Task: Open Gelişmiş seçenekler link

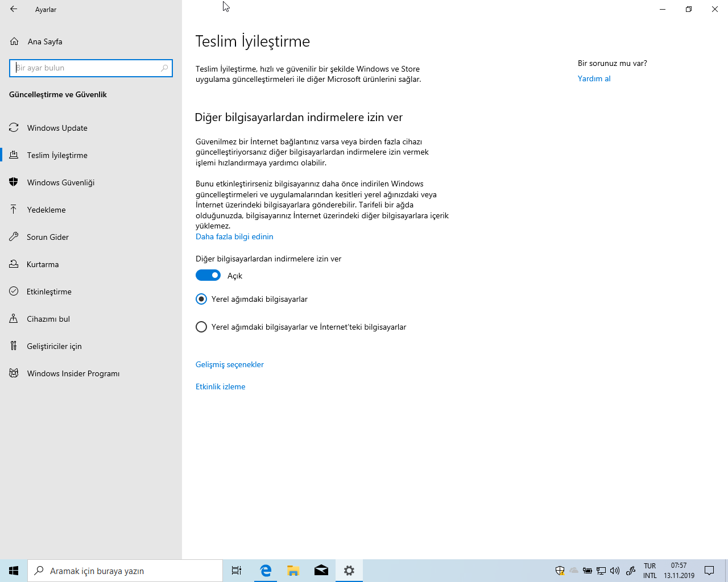Action: click(x=230, y=364)
